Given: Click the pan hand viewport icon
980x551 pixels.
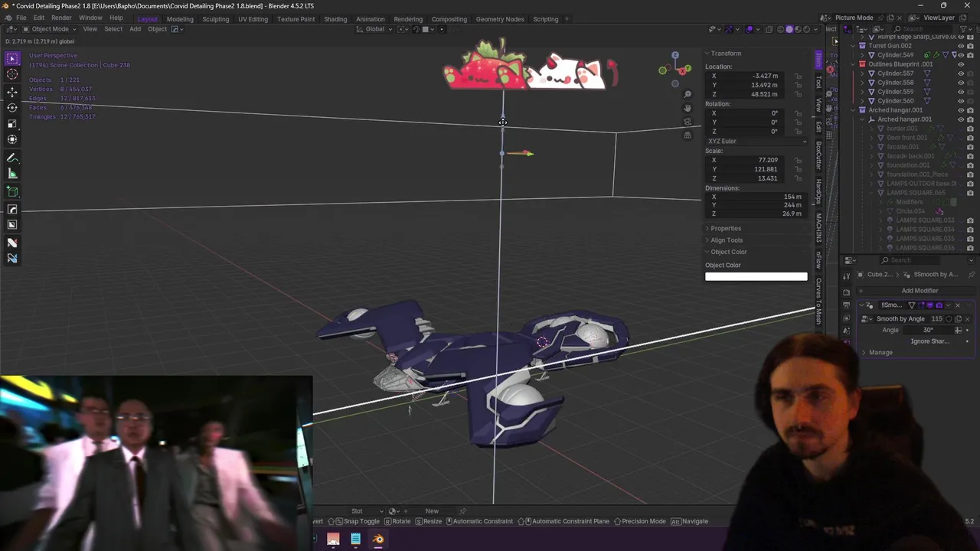Looking at the screenshot, I should tap(688, 108).
